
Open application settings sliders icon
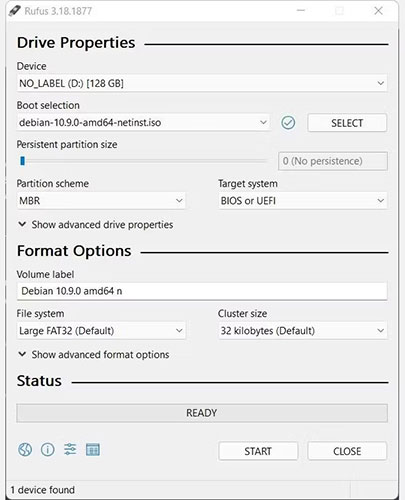pos(70,450)
